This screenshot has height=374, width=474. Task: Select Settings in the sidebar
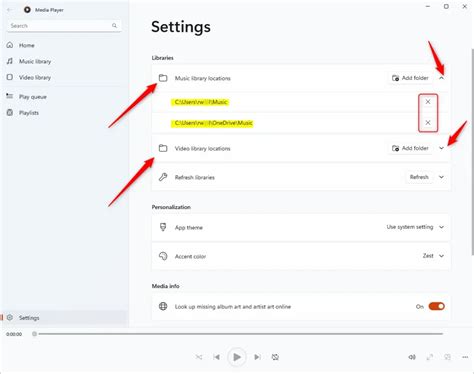point(64,318)
